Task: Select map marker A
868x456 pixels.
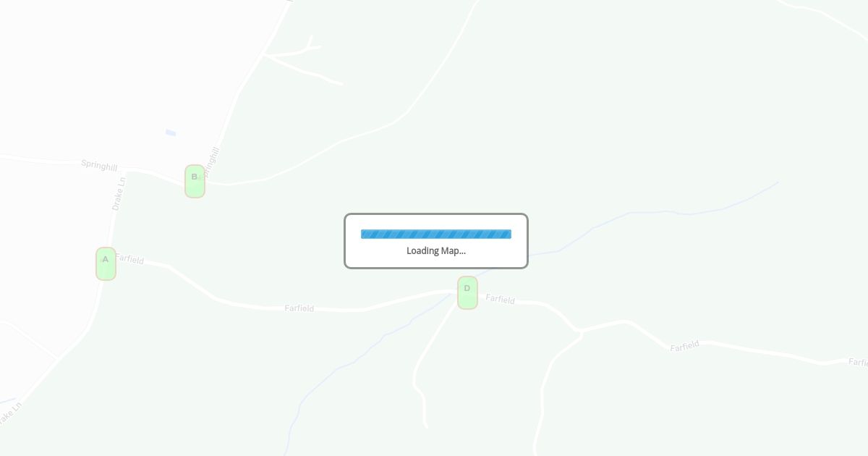Action: [106, 263]
